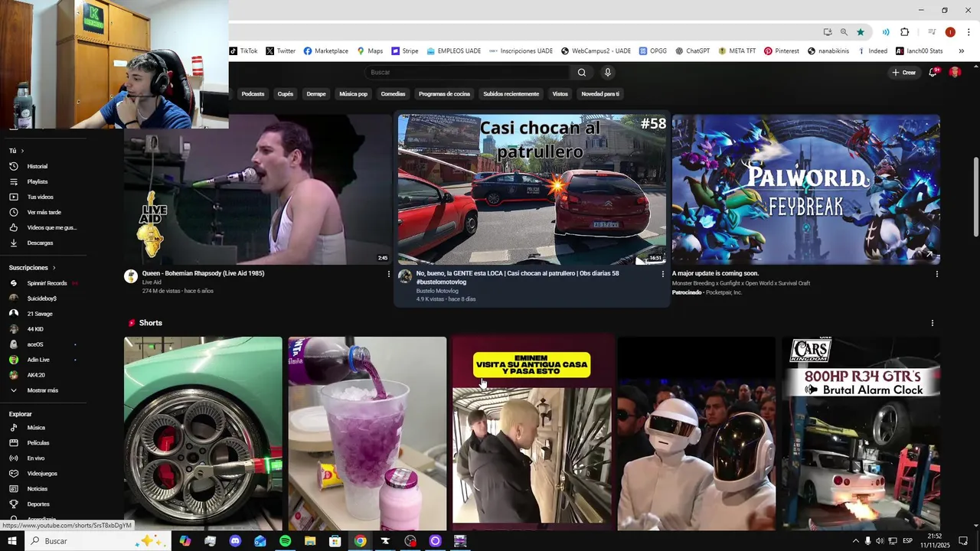This screenshot has width=980, height=551.
Task: Select the Podcasts filter chip
Action: coord(253,94)
